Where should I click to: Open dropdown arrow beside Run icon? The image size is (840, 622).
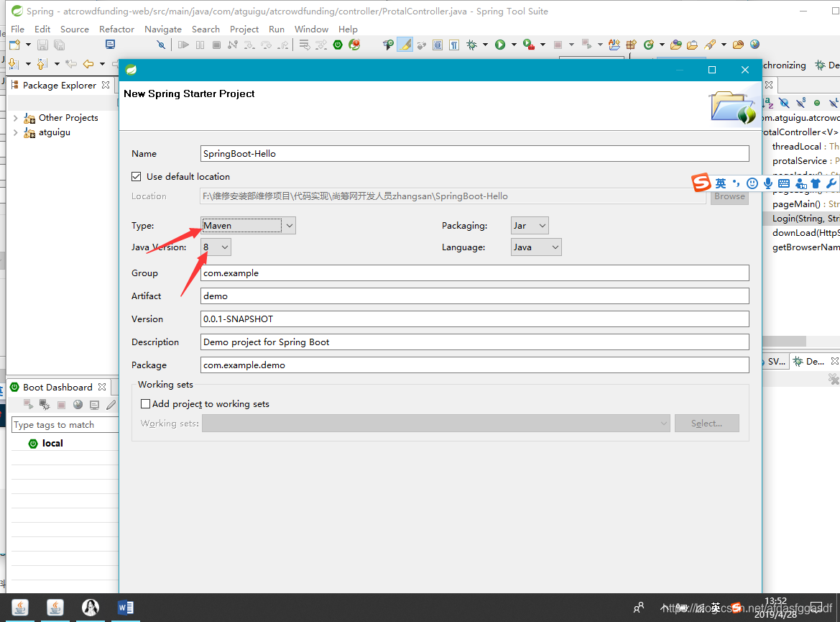pyautogui.click(x=514, y=45)
